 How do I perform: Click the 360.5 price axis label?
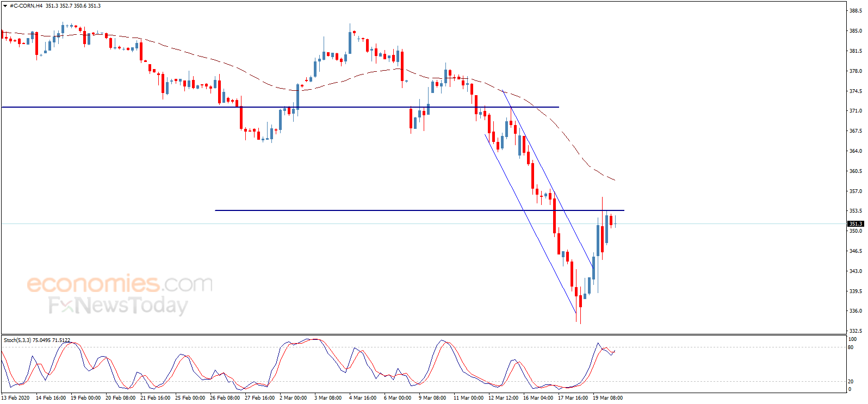855,171
